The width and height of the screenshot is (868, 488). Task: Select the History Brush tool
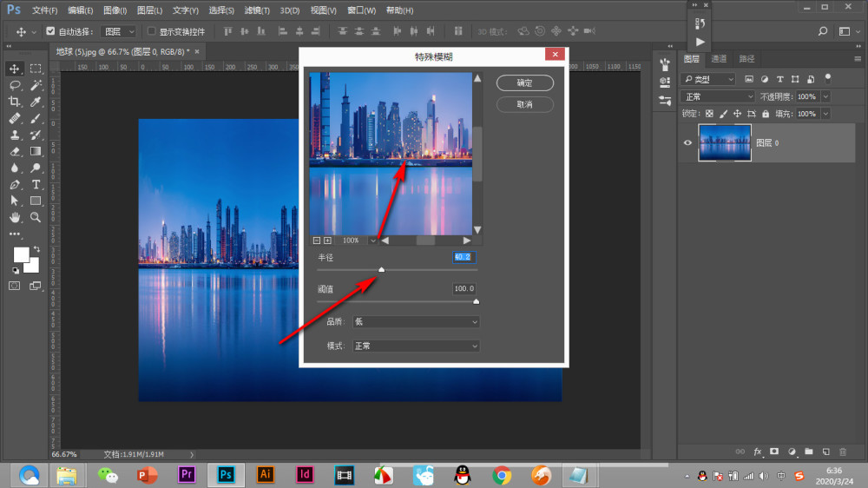(36, 135)
